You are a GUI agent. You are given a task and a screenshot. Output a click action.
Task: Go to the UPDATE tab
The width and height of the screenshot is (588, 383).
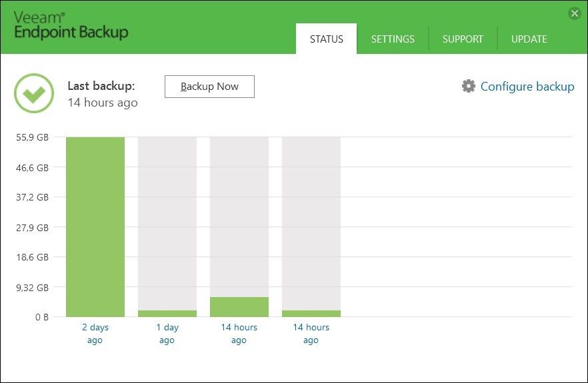coord(529,39)
